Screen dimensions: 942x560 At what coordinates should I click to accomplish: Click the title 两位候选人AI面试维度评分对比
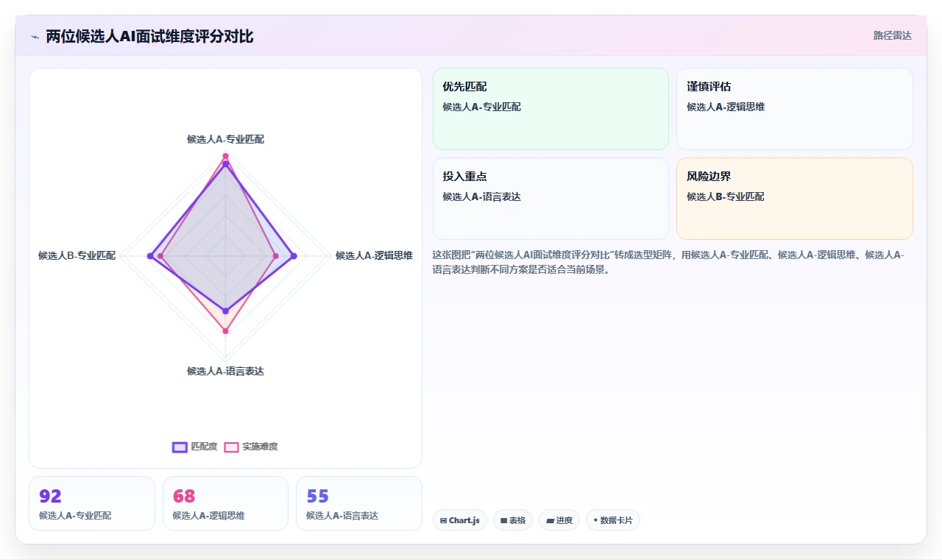[x=149, y=36]
